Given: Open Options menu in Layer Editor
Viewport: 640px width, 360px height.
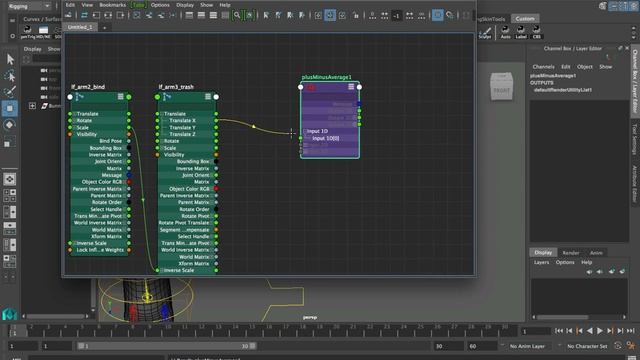Looking at the screenshot, I should tap(565, 262).
